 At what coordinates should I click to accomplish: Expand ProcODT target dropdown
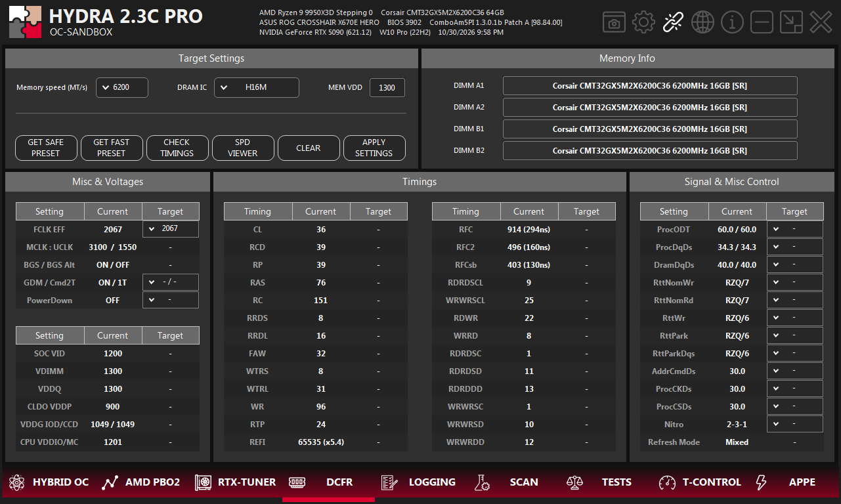(795, 229)
